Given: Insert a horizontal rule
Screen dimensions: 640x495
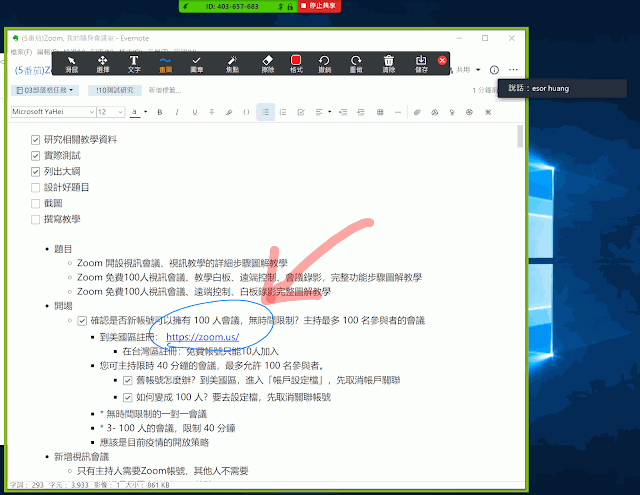Looking at the screenshot, I should 398,112.
